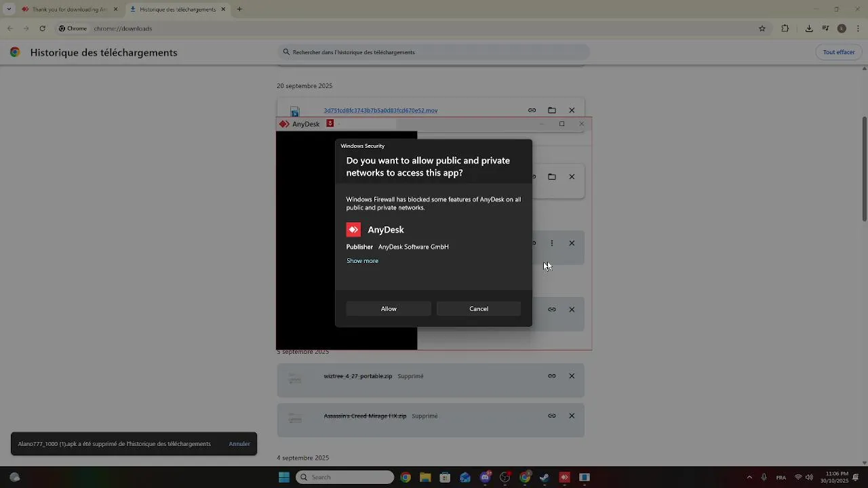Click the 20 septembre 2025 date header
Viewport: 868px width, 488px height.
pos(304,86)
